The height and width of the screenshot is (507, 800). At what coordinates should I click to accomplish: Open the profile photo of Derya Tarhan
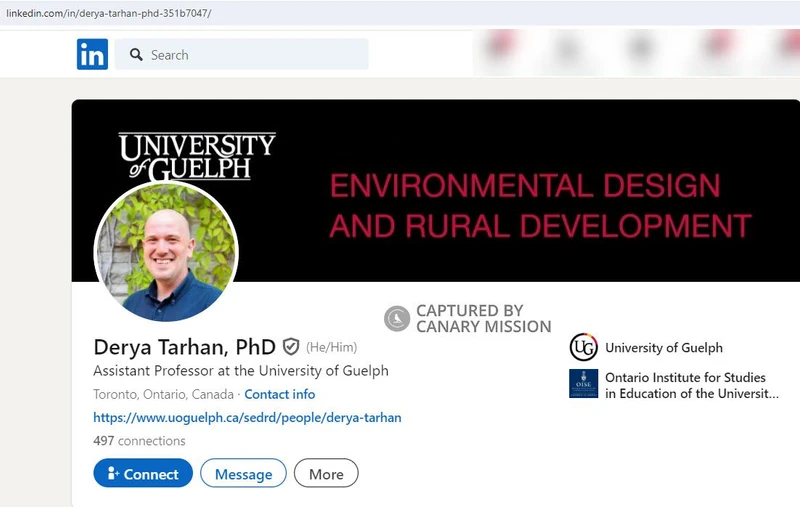pyautogui.click(x=166, y=251)
